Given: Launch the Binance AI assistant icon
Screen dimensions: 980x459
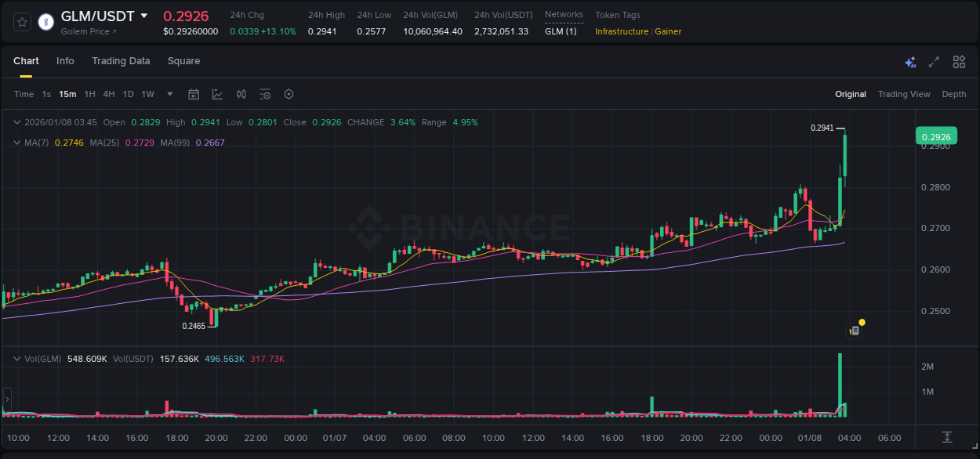Looking at the screenshot, I should click(x=909, y=61).
